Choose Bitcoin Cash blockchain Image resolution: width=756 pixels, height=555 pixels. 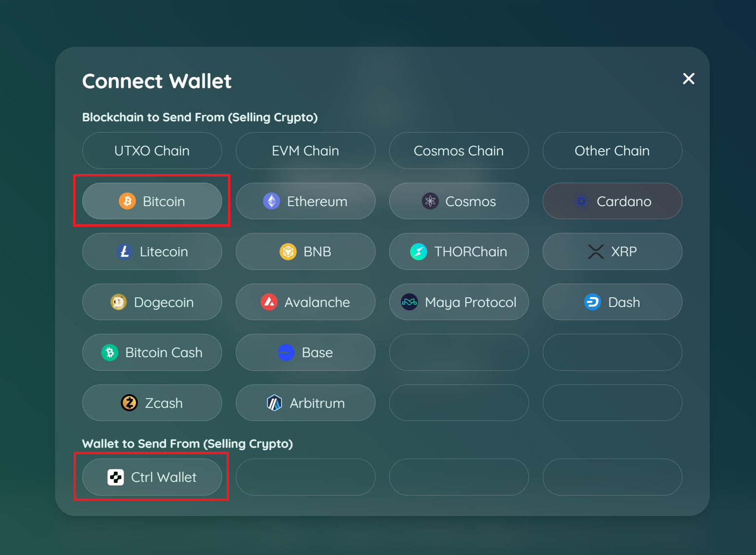[x=152, y=352]
